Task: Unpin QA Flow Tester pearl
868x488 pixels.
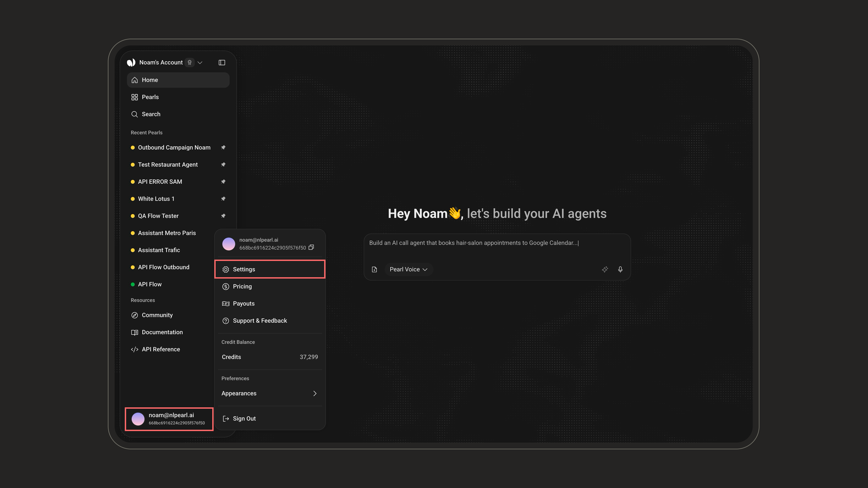Action: point(223,216)
